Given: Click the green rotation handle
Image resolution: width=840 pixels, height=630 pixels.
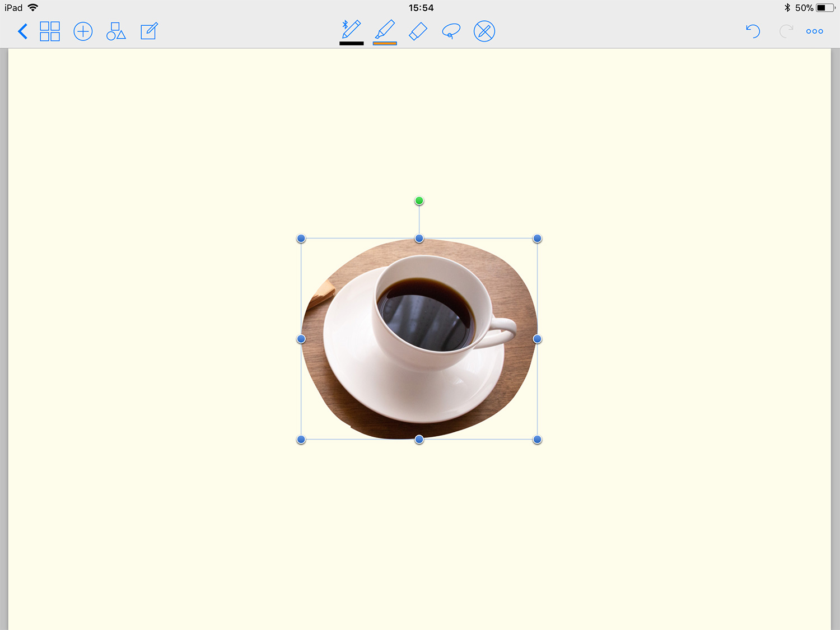Looking at the screenshot, I should tap(419, 200).
